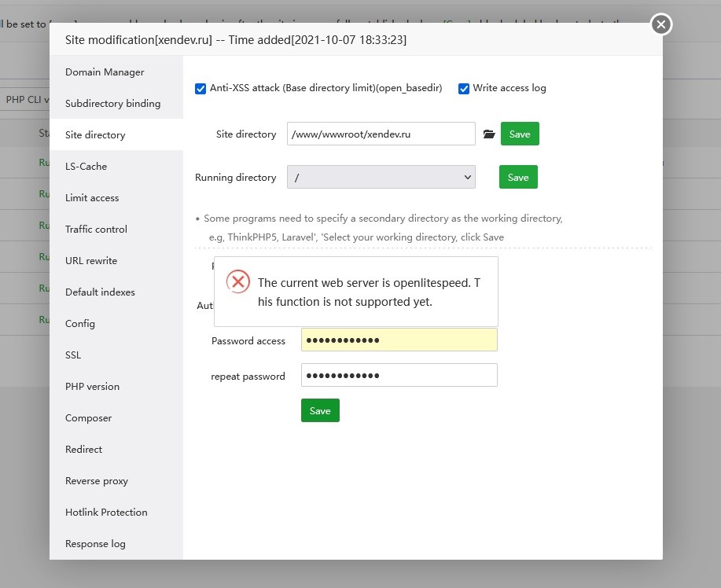
Task: Open Default indexes section
Action: point(116,292)
